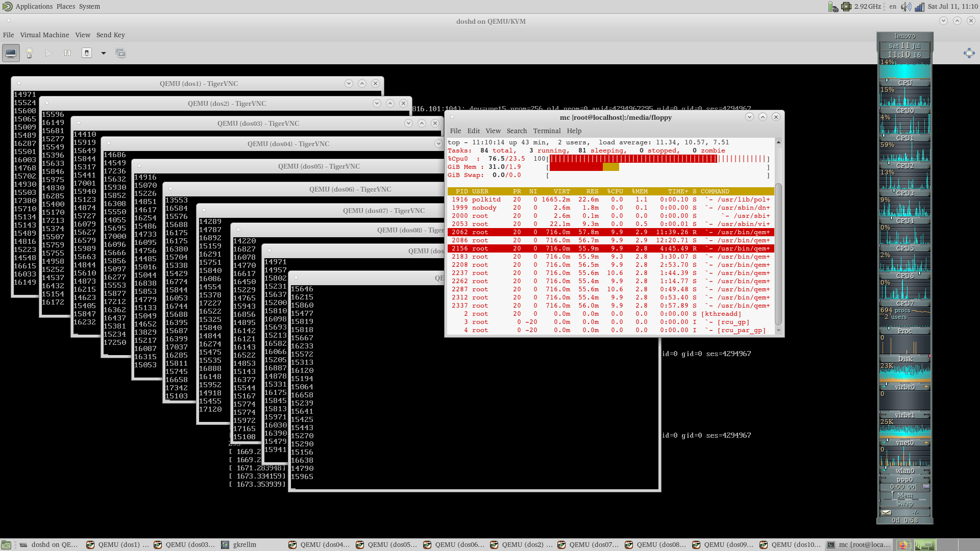Open the Applications panel menu
Image resolution: width=980 pixels, height=551 pixels.
pyautogui.click(x=34, y=6)
